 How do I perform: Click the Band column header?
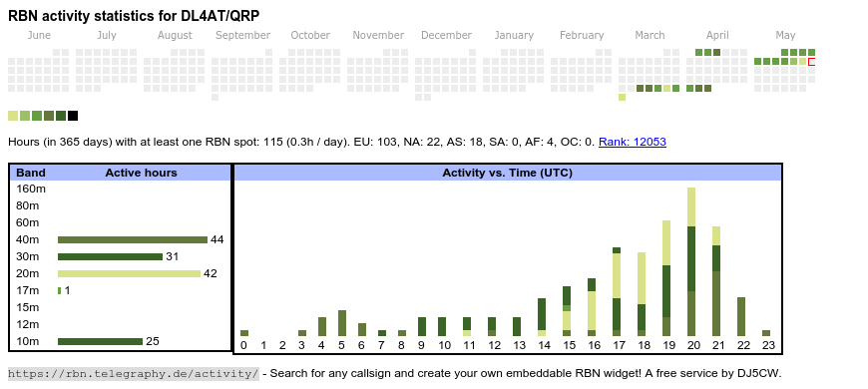[31, 173]
